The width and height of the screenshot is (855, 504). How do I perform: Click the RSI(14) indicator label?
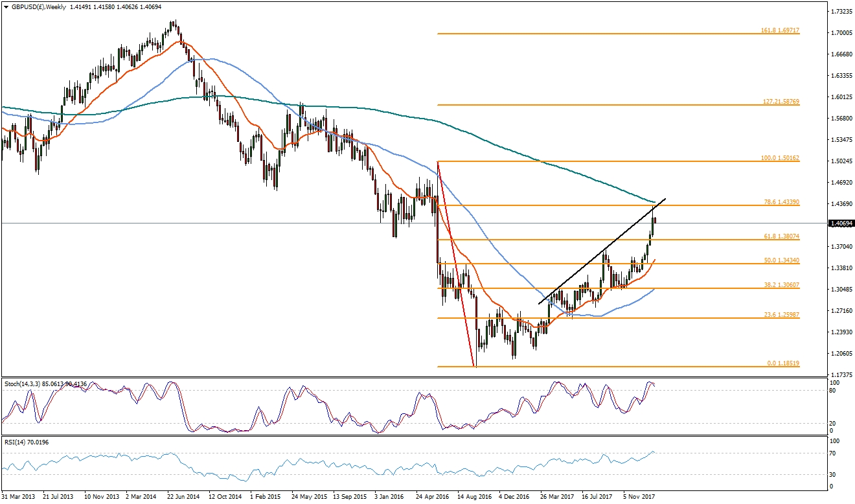(x=16, y=442)
